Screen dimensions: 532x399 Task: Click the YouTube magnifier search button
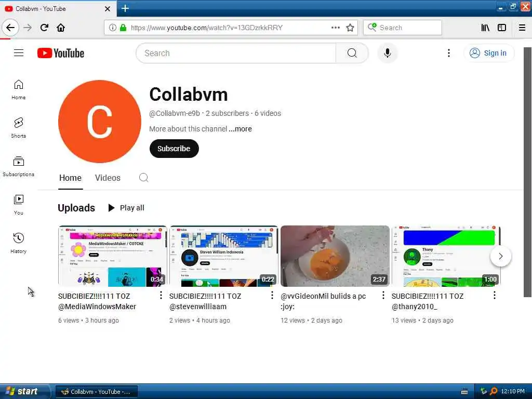[x=352, y=53]
